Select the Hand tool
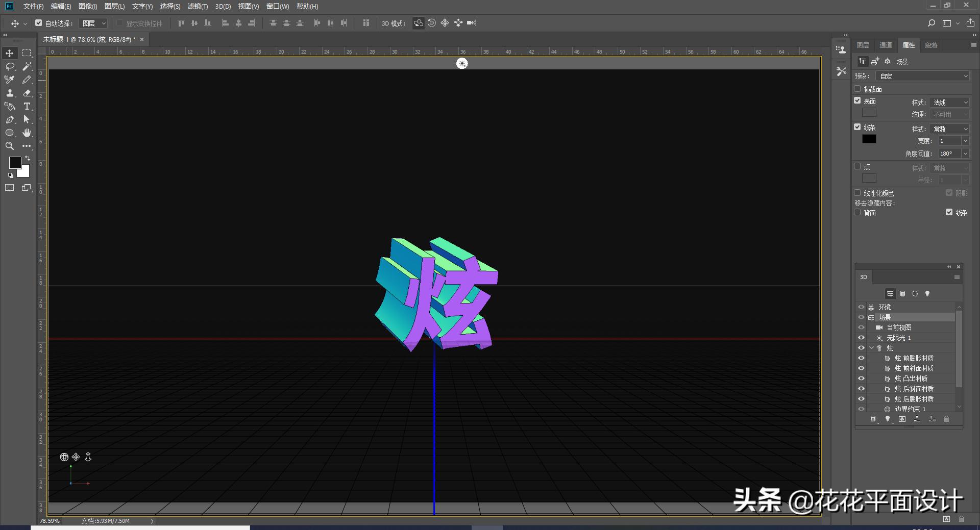This screenshot has height=530, width=980. pos(27,133)
